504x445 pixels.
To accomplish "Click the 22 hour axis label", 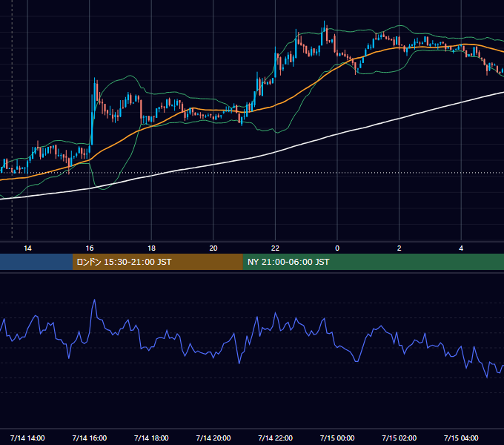I will 275,248.
